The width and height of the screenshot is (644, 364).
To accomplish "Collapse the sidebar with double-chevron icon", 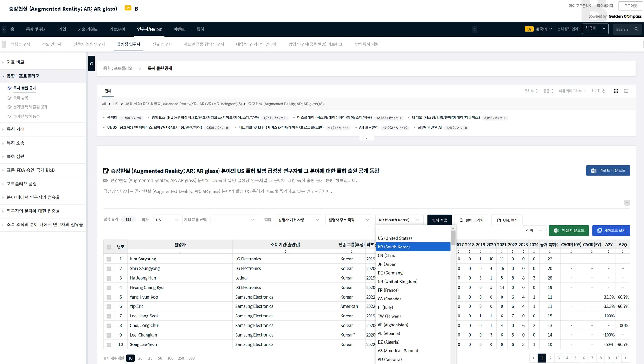I will [x=92, y=64].
